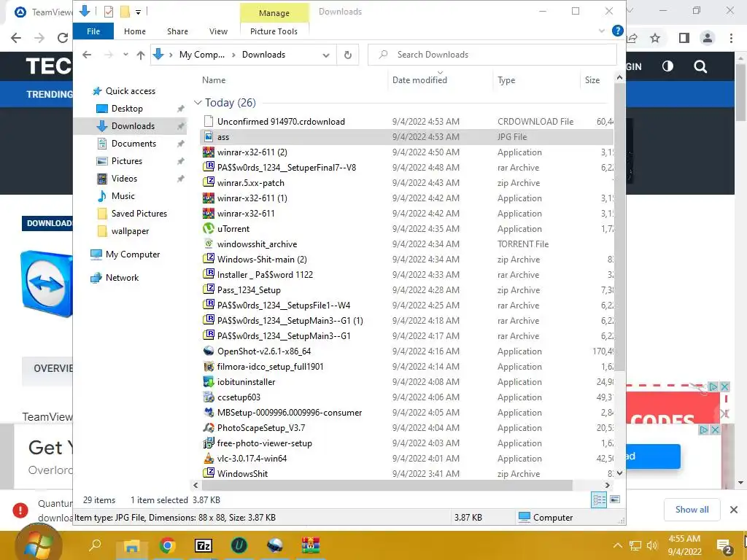Select the Picture Tools tab

(x=274, y=31)
